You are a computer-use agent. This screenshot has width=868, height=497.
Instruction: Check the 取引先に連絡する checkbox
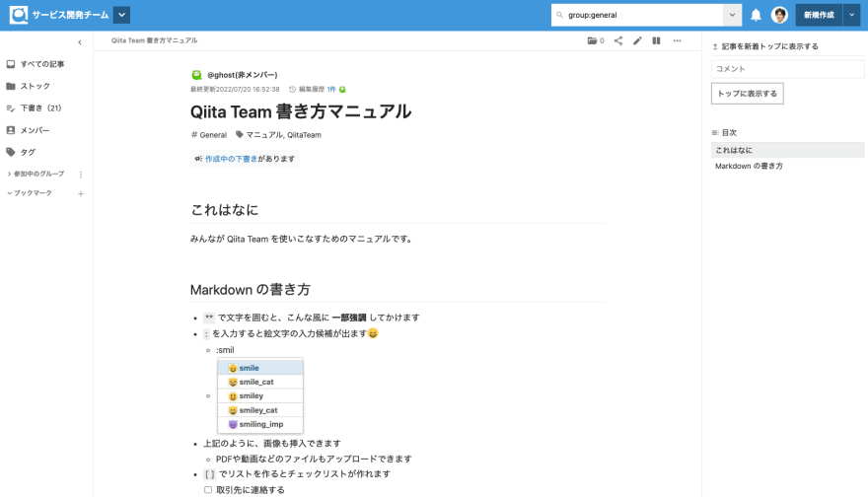208,490
